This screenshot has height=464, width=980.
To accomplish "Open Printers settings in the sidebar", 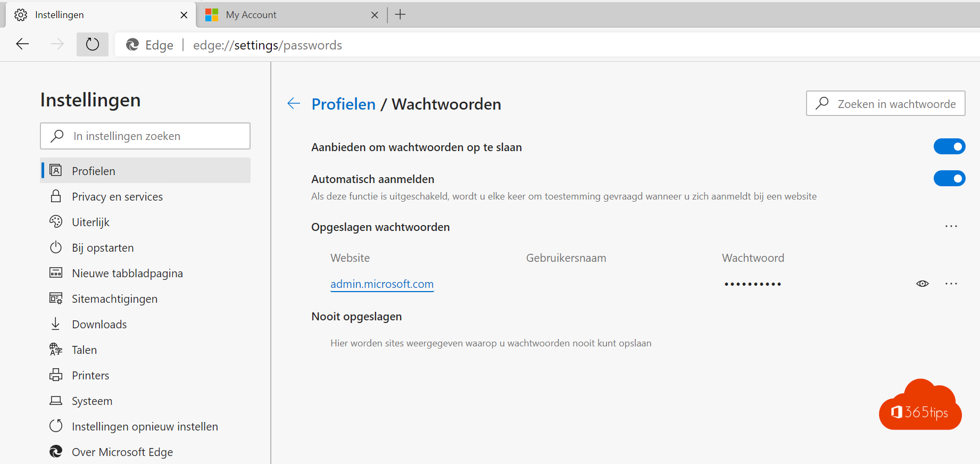I will (145, 375).
